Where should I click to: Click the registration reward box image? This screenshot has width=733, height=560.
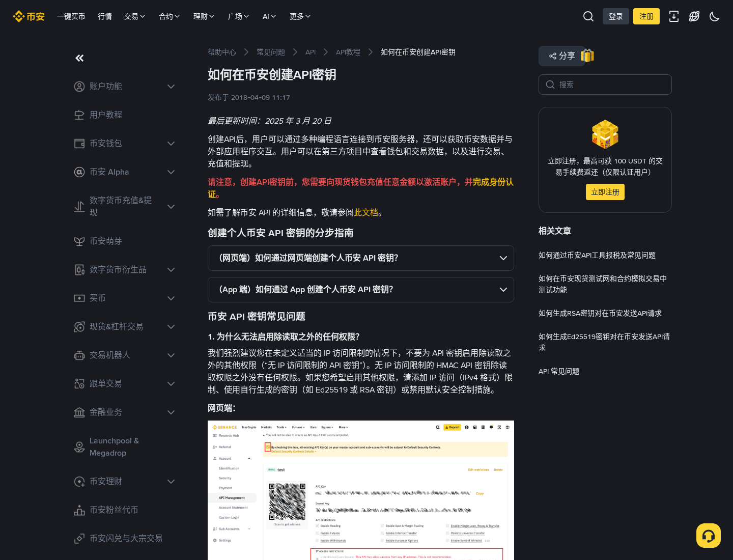click(605, 134)
